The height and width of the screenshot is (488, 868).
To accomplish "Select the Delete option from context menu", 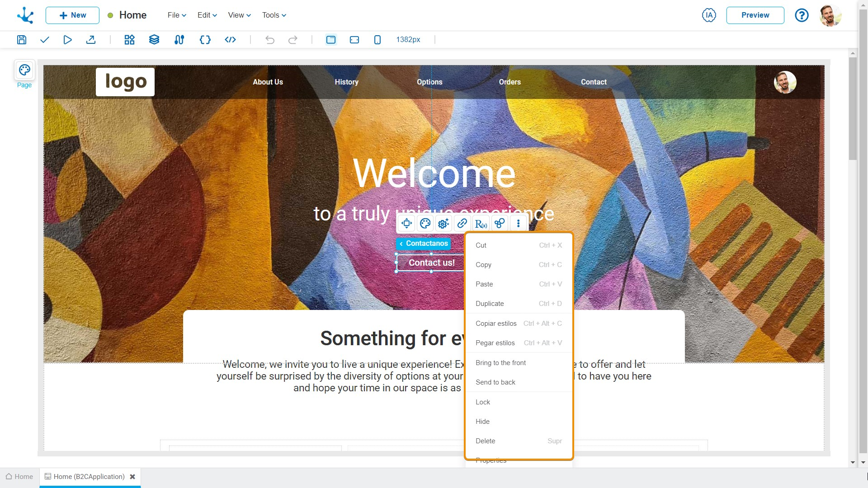I will pyautogui.click(x=485, y=441).
